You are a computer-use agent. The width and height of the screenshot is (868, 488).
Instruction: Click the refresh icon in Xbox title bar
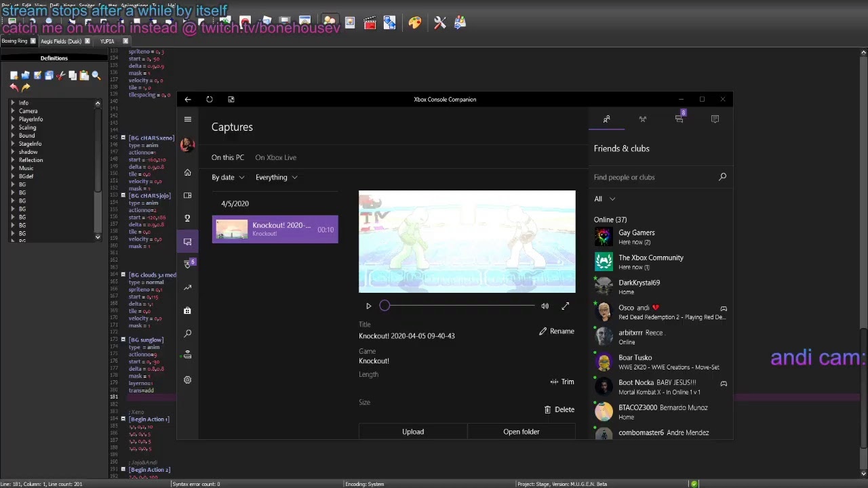(x=210, y=100)
